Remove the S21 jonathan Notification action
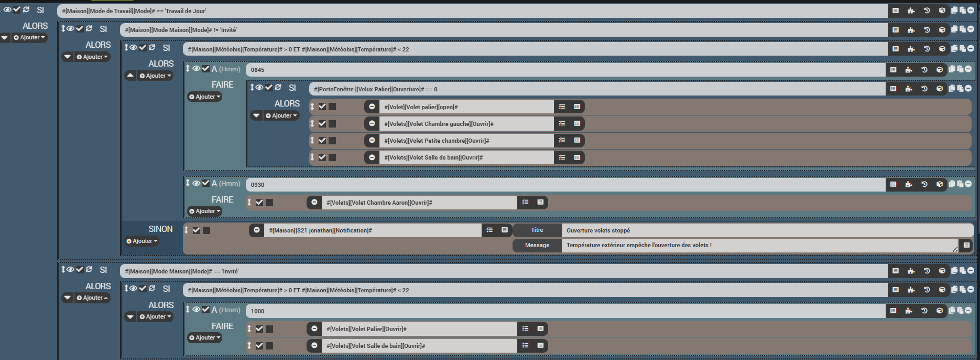The height and width of the screenshot is (360, 980). [257, 230]
